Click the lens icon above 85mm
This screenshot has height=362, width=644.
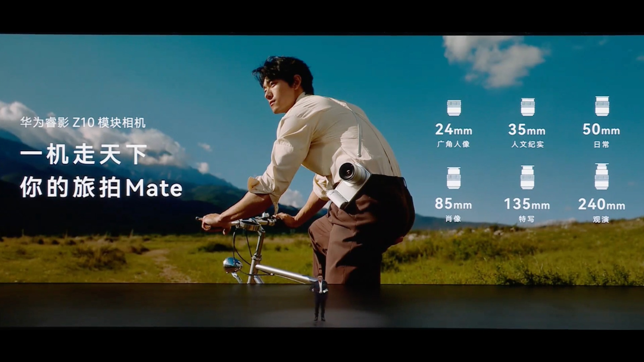tap(453, 178)
